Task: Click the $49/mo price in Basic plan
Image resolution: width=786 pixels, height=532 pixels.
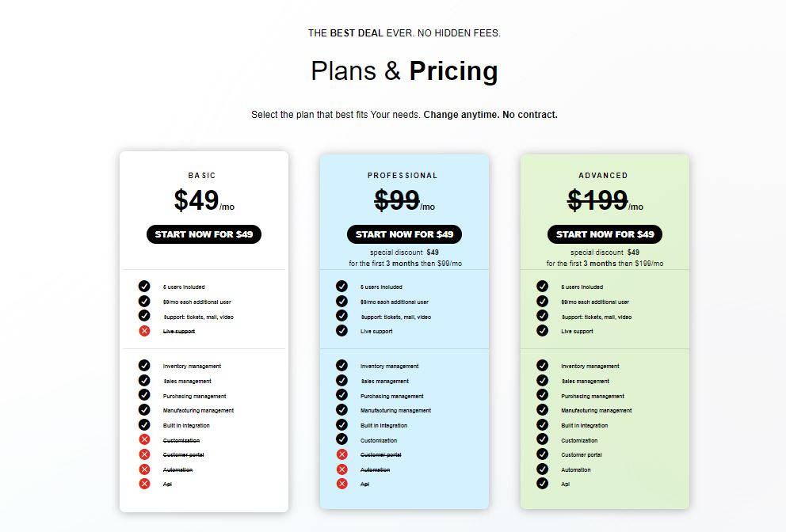Action: [x=204, y=200]
